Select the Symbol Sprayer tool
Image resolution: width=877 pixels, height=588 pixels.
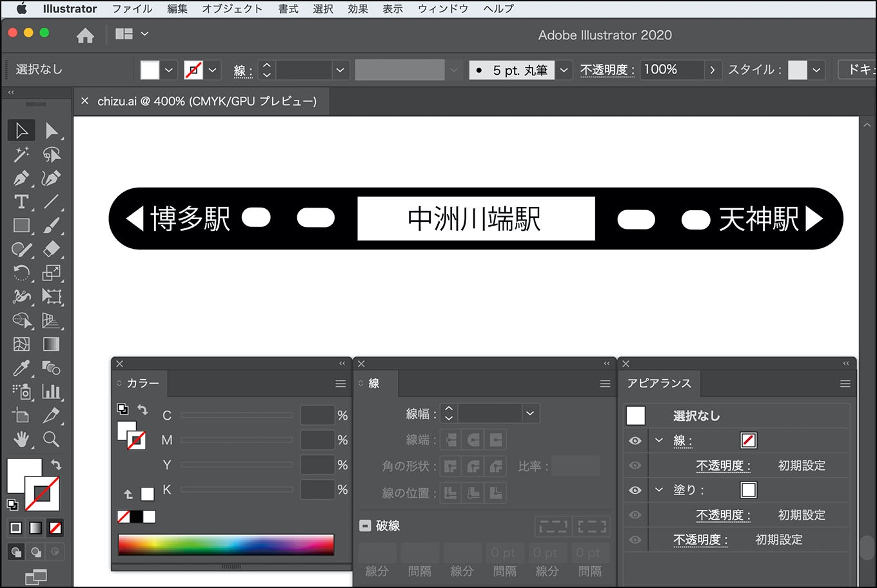click(22, 391)
